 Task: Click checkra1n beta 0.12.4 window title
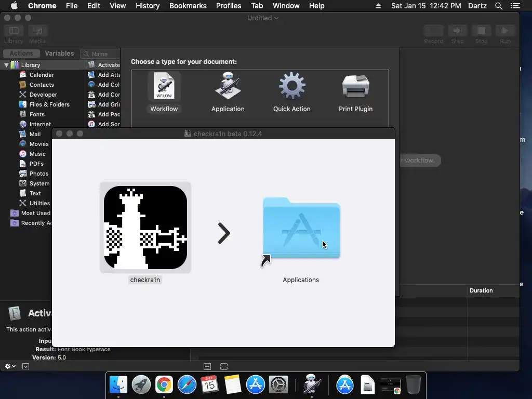(228, 134)
